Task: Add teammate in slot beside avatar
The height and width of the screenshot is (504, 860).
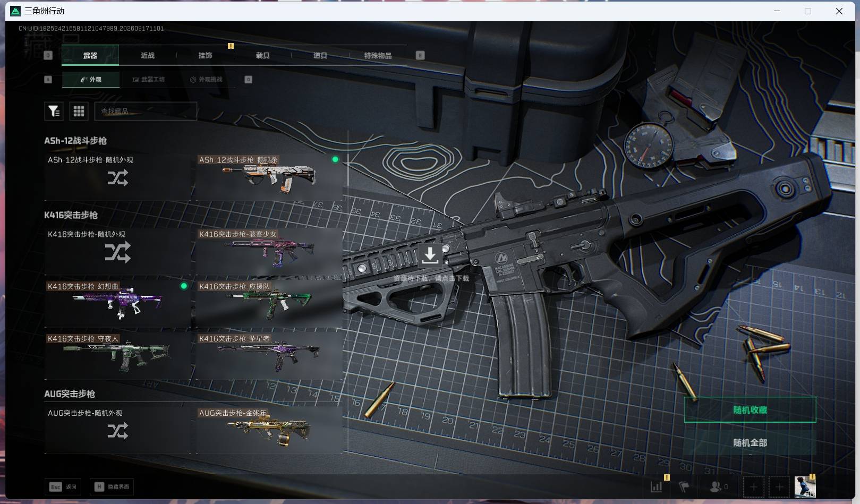Action: point(779,486)
